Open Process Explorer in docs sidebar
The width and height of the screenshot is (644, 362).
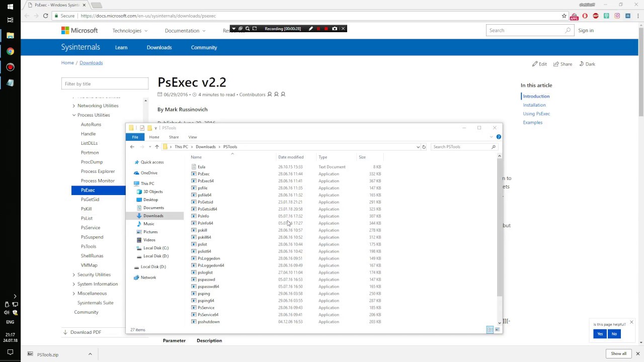coord(98,171)
